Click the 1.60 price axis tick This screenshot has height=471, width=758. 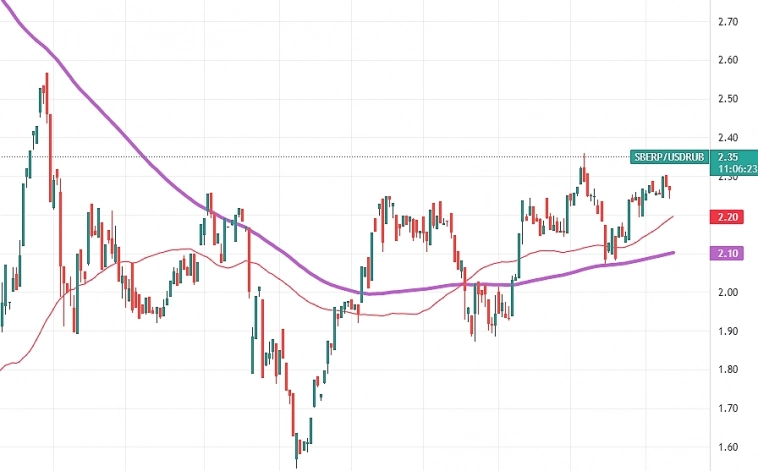[728, 447]
